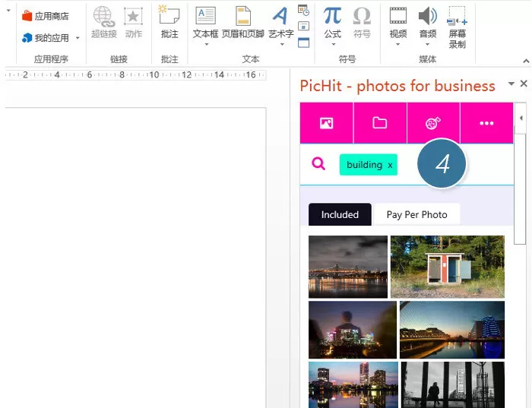The image size is (532, 408).
Task: Switch to the Included tab
Action: (x=340, y=214)
